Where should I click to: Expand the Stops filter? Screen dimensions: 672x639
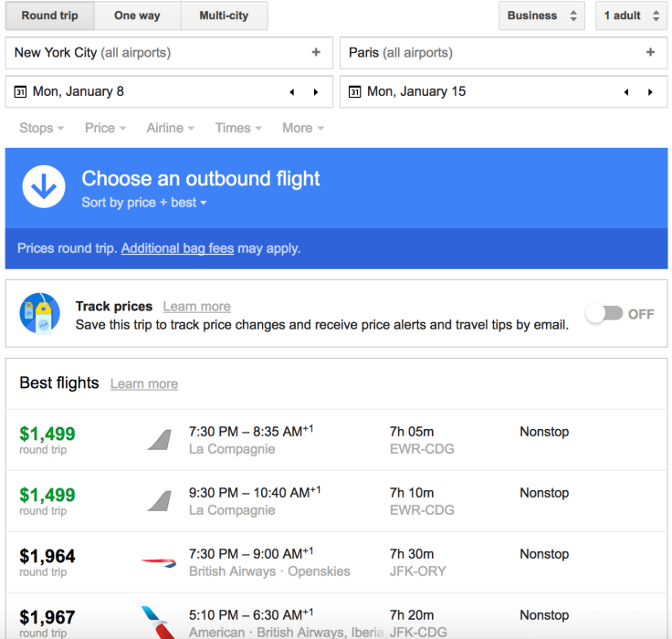click(x=41, y=128)
